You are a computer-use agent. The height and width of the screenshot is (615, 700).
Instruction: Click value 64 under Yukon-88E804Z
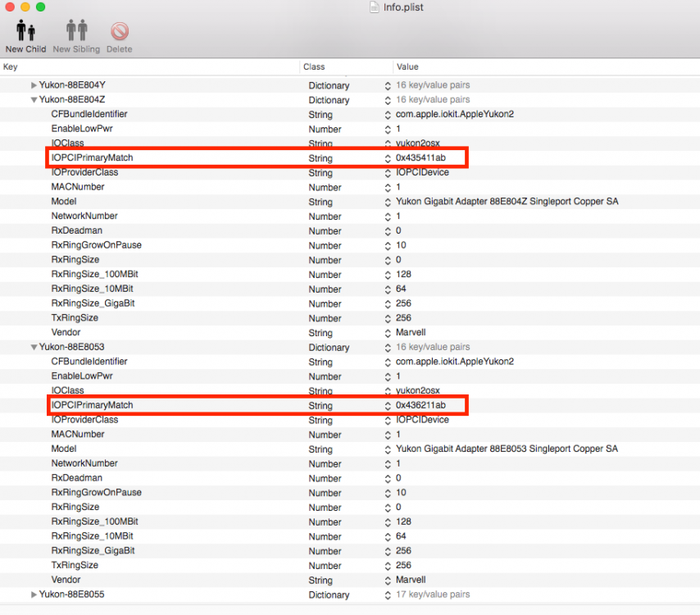point(401,289)
